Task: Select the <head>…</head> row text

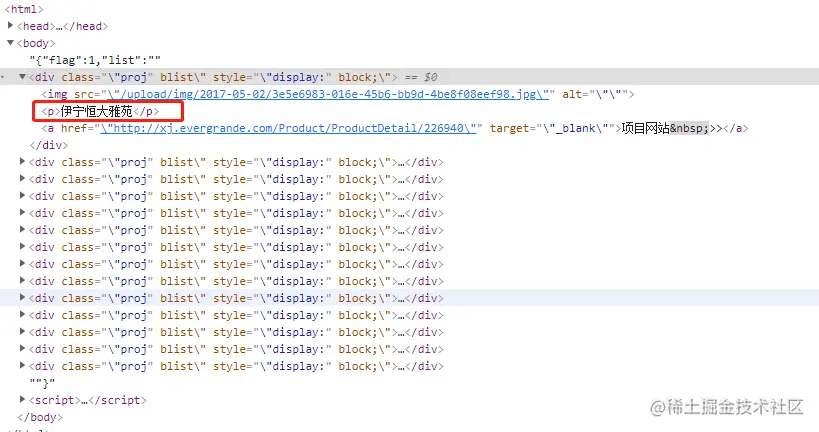Action: click(x=62, y=26)
